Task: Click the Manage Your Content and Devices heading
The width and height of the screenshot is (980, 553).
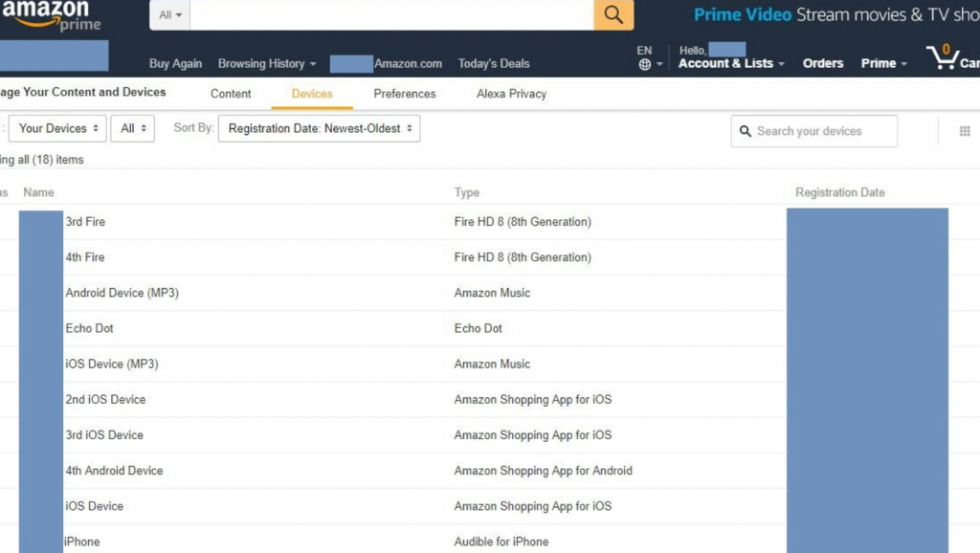Action: point(83,93)
